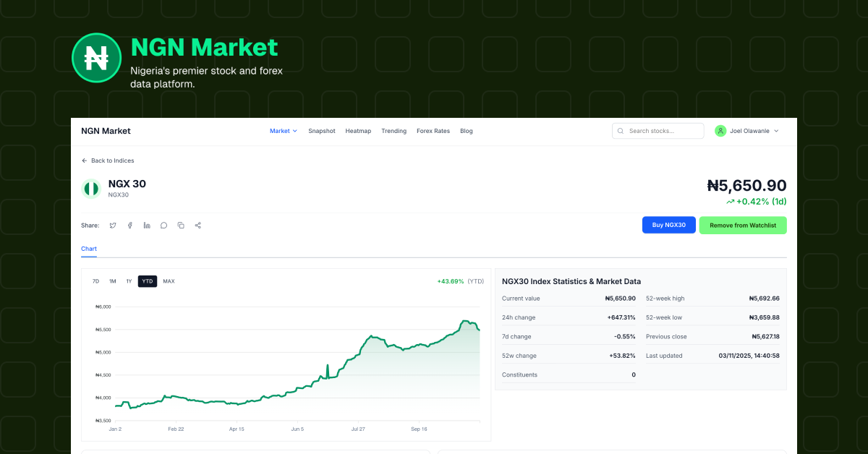868x454 pixels.
Task: Copy the page link icon
Action: pos(181,226)
